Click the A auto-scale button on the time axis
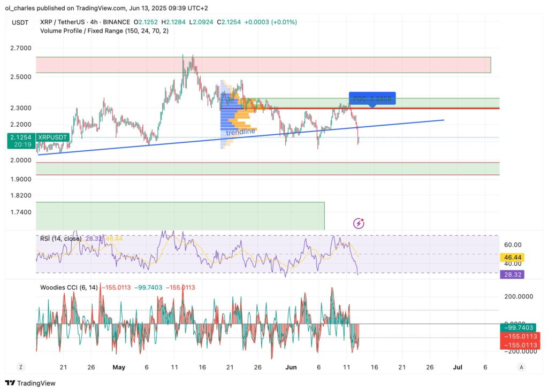 pos(521,367)
